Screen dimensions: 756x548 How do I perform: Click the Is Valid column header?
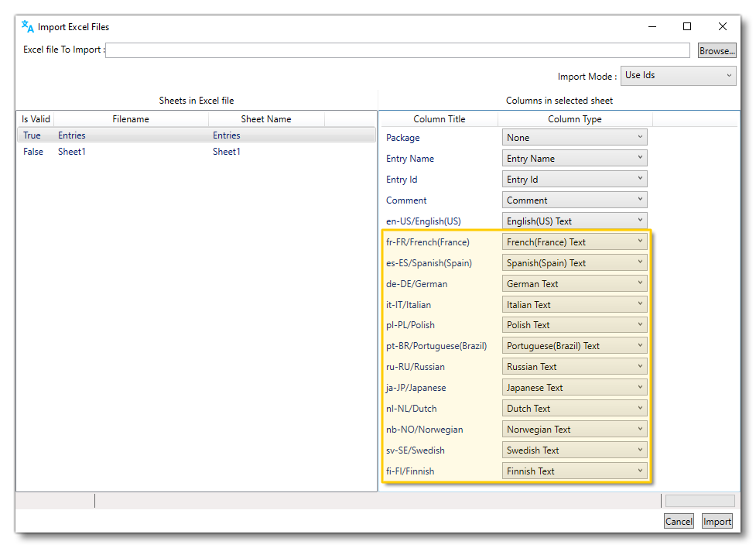point(35,119)
